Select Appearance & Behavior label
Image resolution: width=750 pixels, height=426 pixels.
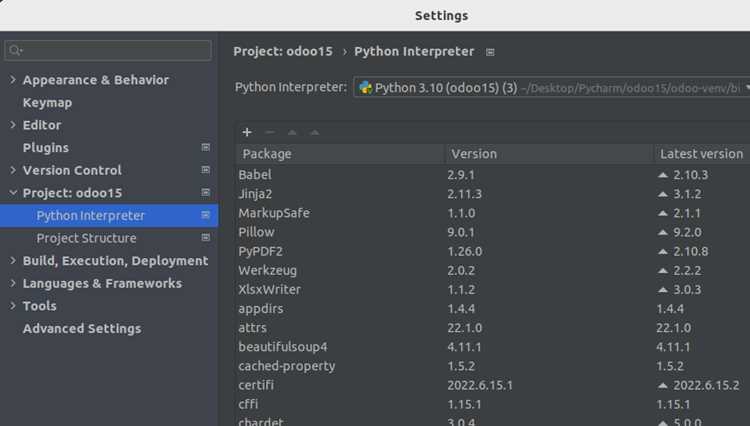coord(96,80)
